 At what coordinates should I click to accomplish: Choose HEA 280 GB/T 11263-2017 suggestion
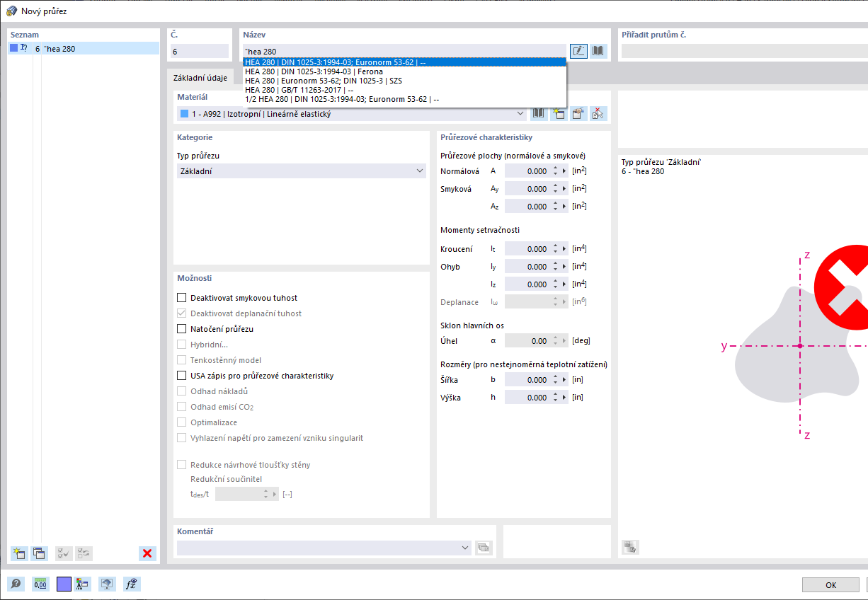(x=404, y=90)
